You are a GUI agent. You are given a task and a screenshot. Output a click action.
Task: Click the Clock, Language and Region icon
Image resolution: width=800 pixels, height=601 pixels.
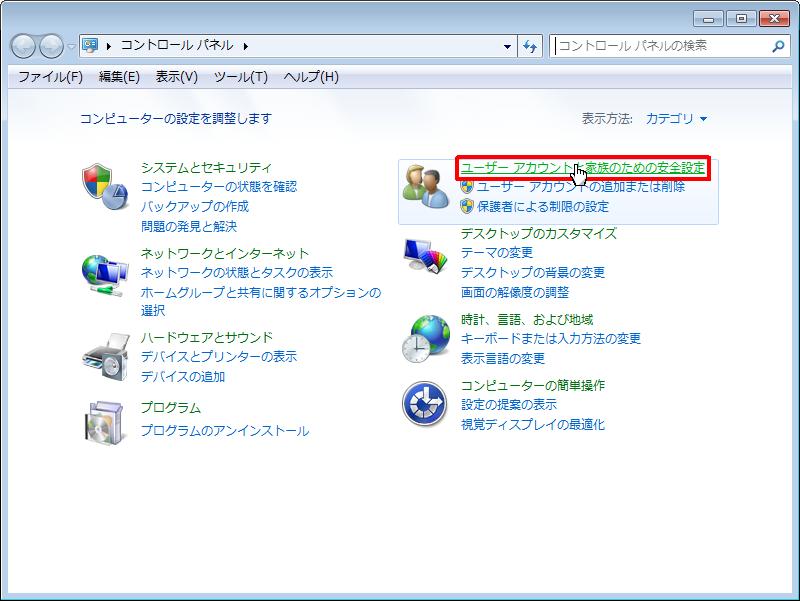point(426,340)
